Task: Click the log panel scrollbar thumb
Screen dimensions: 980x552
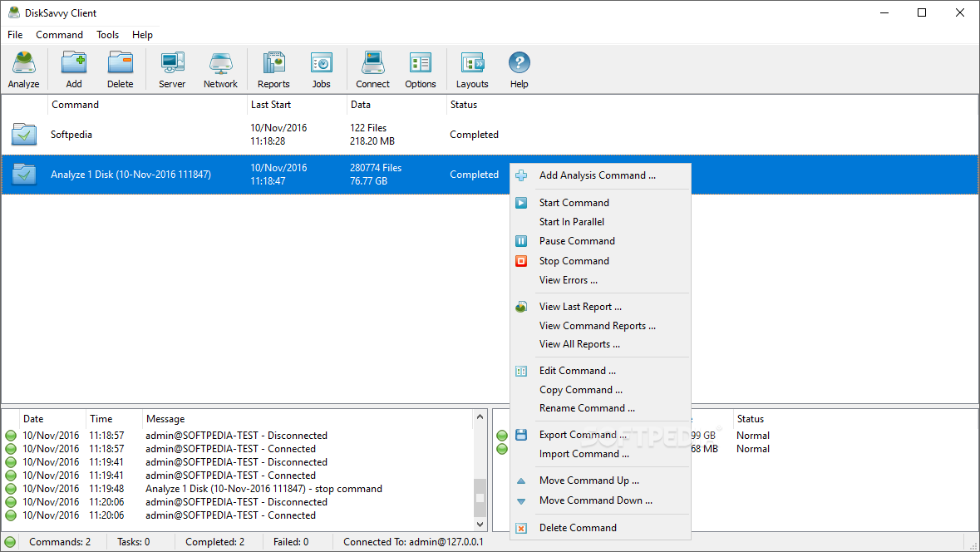Action: coord(480,498)
